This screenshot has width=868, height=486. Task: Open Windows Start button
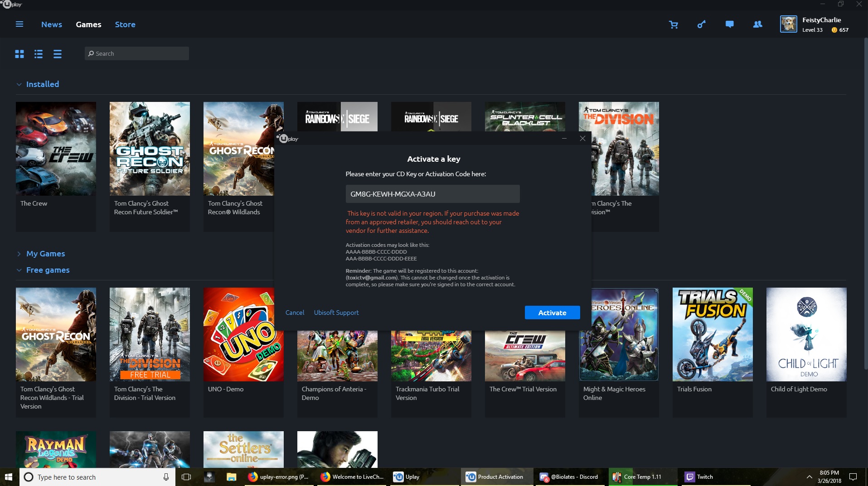click(x=9, y=477)
